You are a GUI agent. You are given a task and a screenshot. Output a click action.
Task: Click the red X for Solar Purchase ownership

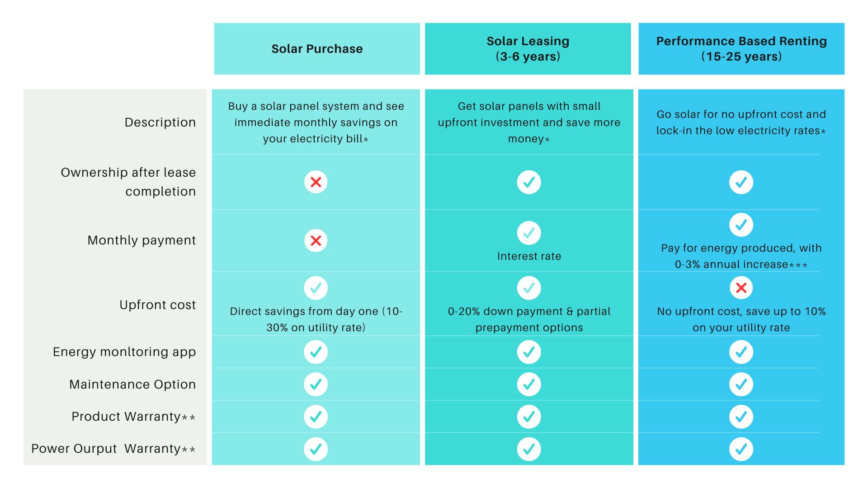click(x=316, y=182)
